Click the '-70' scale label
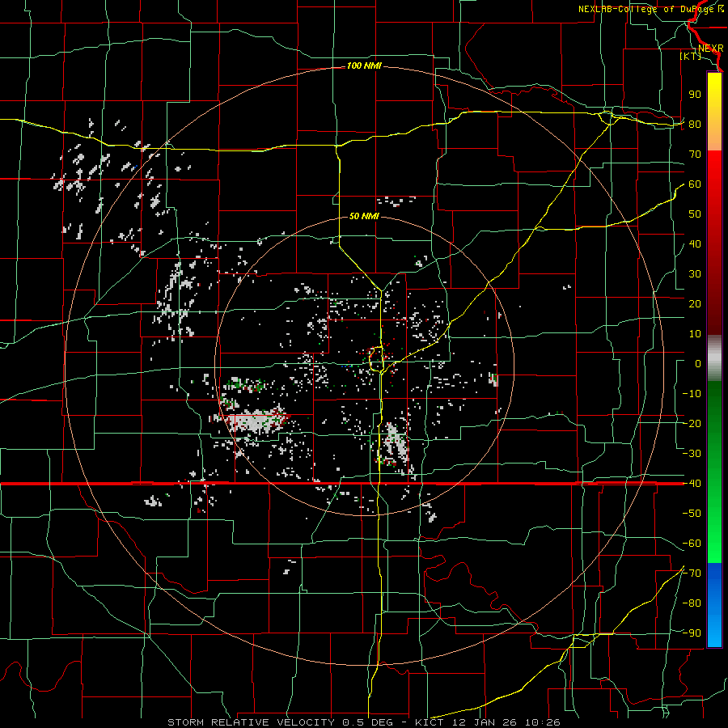This screenshot has height=728, width=728. point(692,573)
